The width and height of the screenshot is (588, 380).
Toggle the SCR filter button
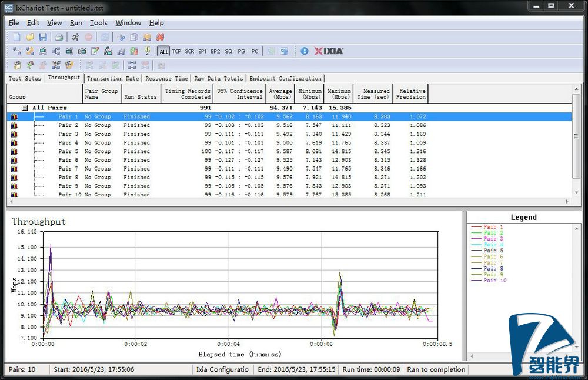click(x=189, y=51)
